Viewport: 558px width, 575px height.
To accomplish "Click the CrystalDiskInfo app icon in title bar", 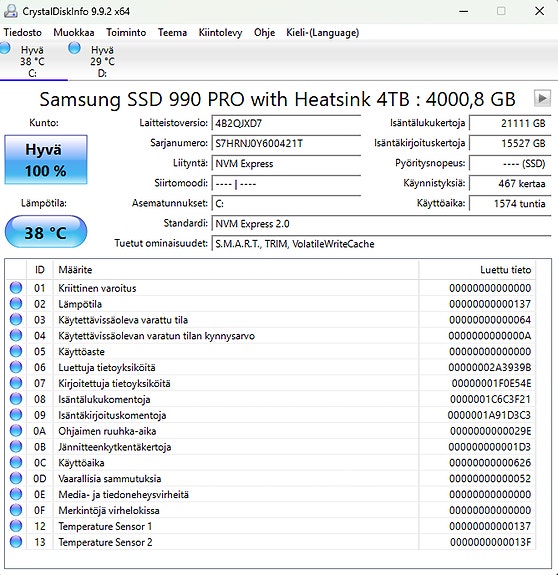I will 11,11.
